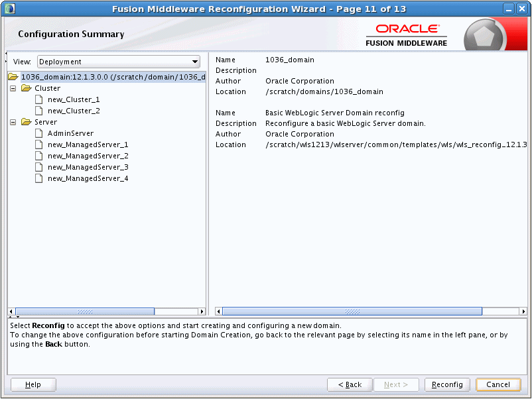Click right arrow of details pane horizontal scrollbar
Screen dimensions: 532x399
tap(523, 312)
